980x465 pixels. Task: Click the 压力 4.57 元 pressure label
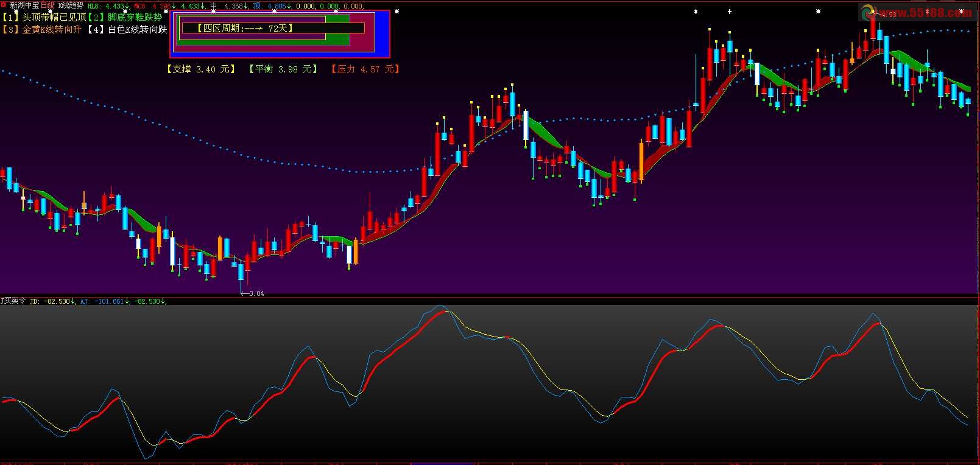tap(365, 69)
